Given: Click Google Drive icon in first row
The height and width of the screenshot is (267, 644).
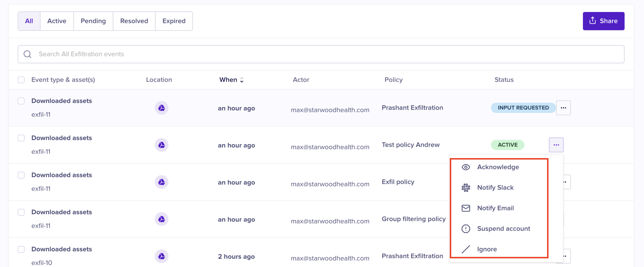Looking at the screenshot, I should [162, 108].
